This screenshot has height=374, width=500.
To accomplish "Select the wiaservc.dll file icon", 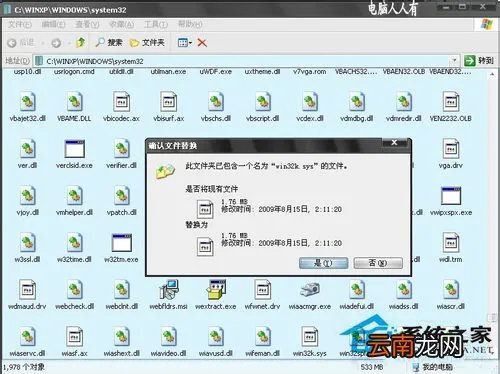I will pyautogui.click(x=27, y=337).
